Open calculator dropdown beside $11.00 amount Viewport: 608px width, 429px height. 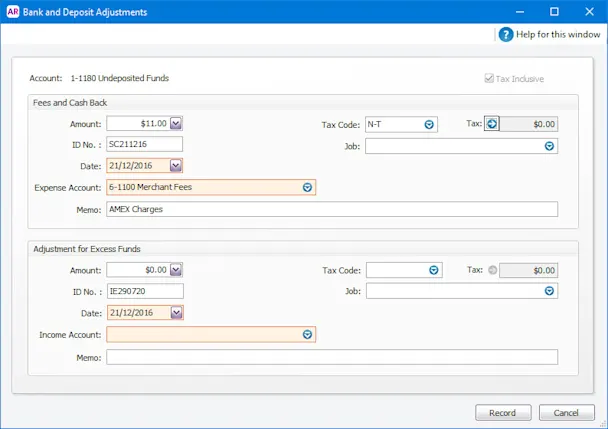(x=176, y=124)
